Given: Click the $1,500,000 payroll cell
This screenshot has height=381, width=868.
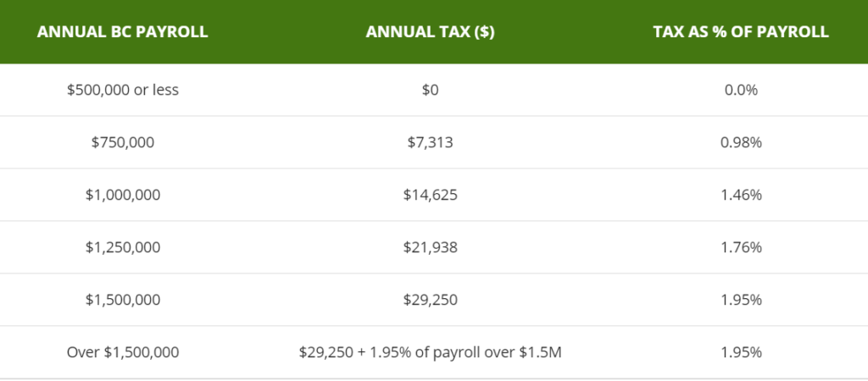Looking at the screenshot, I should click(123, 300).
